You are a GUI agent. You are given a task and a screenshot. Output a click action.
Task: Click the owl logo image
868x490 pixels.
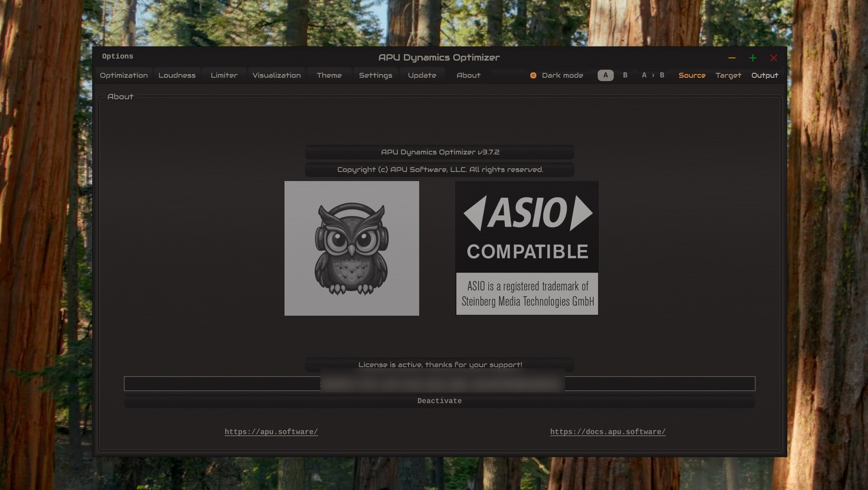pyautogui.click(x=352, y=248)
